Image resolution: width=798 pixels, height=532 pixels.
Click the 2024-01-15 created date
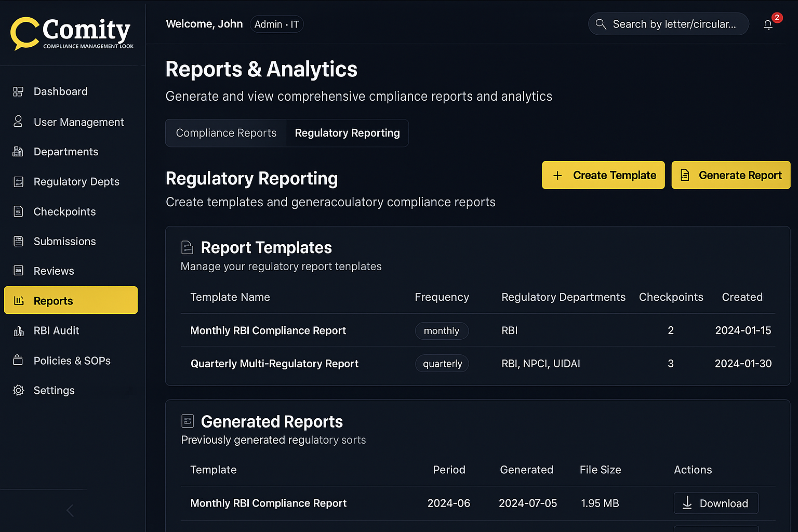tap(743, 330)
